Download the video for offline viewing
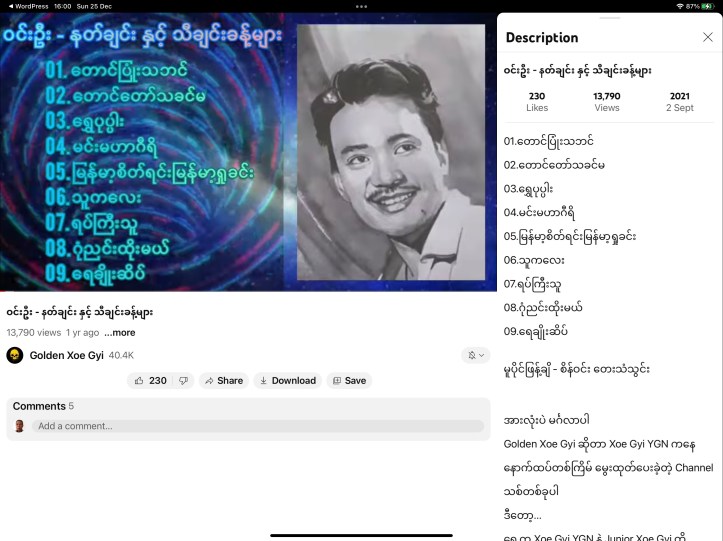The image size is (723, 541). pos(285,380)
